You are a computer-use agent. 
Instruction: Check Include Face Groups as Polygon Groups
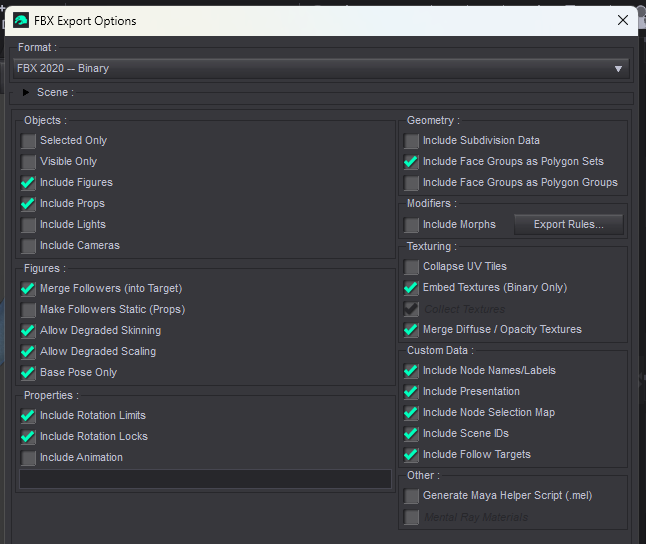pos(411,183)
